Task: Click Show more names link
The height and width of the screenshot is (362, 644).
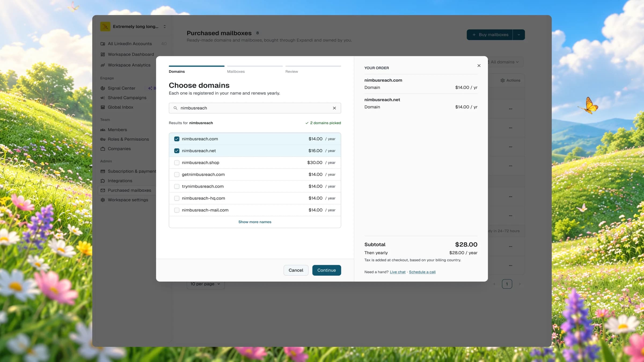Action: pyautogui.click(x=255, y=222)
